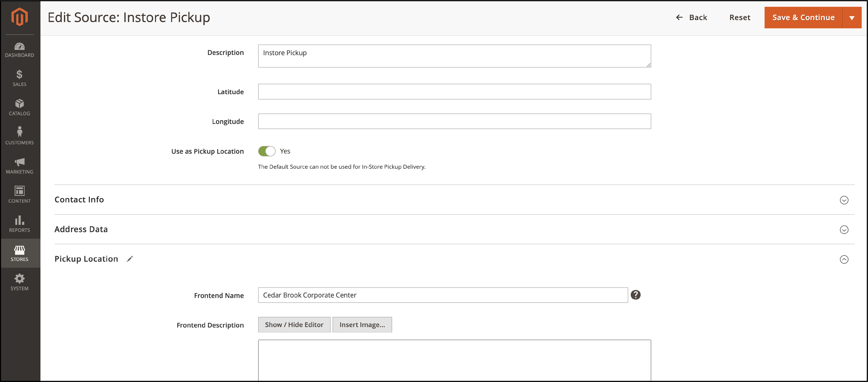Click the Sales icon in sidebar

coord(19,80)
